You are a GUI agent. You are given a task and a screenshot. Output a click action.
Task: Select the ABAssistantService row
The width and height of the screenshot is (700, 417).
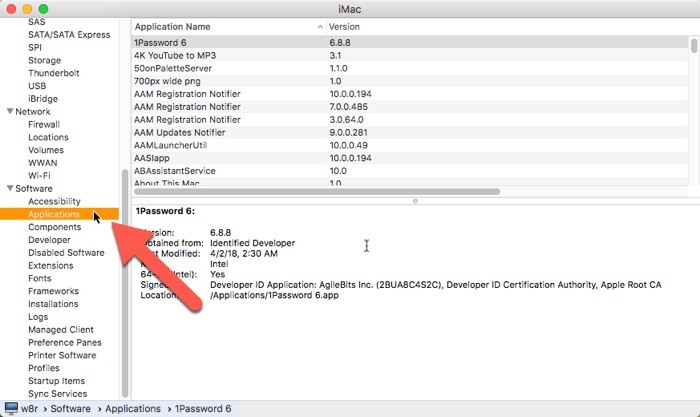[410, 171]
